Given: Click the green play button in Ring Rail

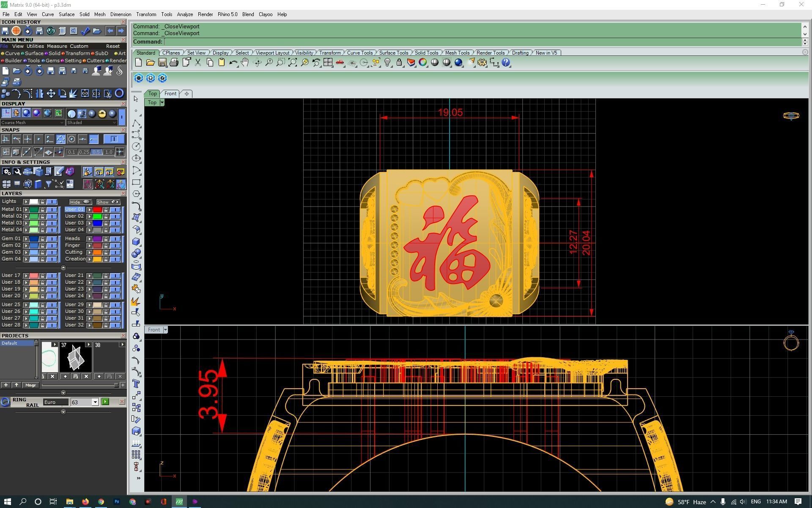Looking at the screenshot, I should [x=105, y=402].
